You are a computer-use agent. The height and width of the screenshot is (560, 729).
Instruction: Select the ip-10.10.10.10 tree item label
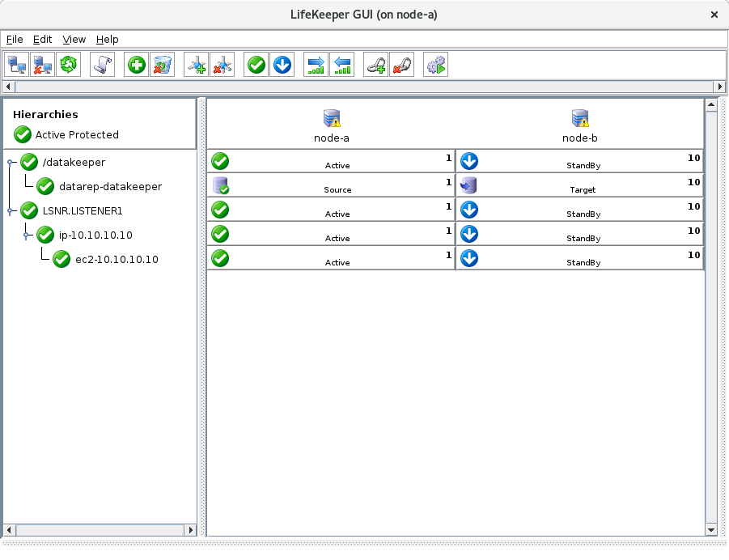[x=95, y=235]
